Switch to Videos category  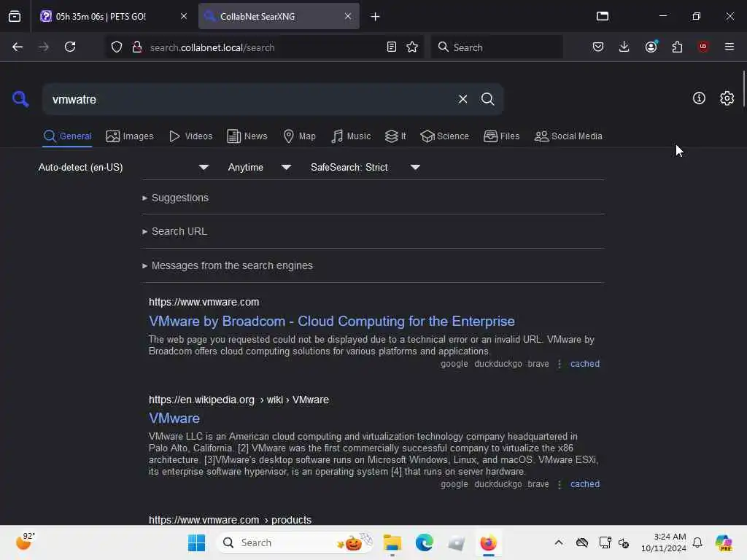pos(190,136)
